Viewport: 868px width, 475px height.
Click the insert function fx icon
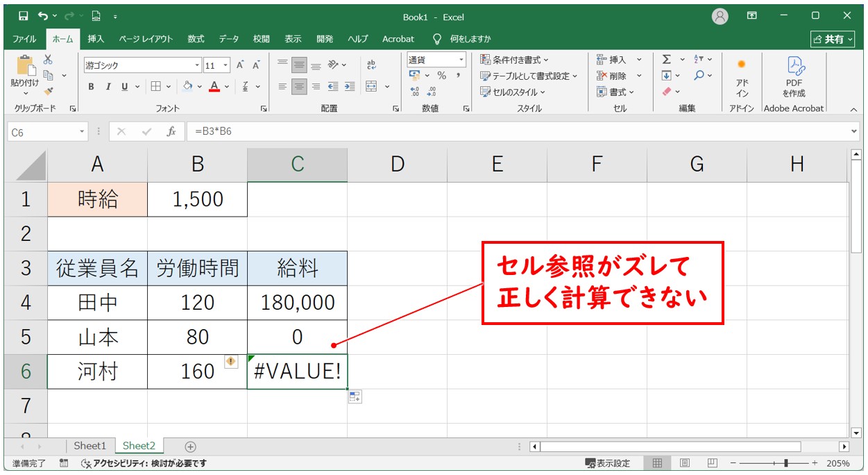pyautogui.click(x=171, y=131)
